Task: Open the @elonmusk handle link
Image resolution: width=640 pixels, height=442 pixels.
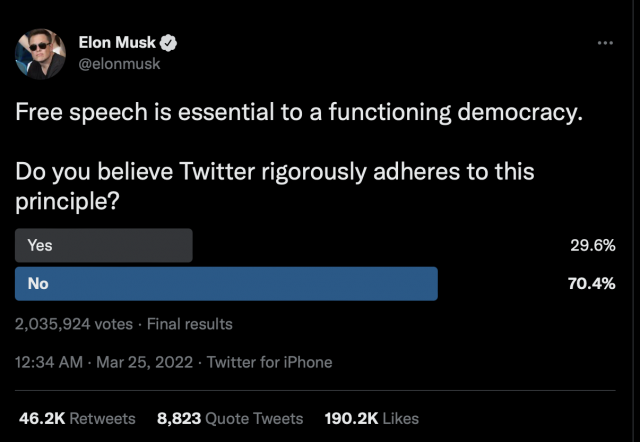Action: (119, 64)
